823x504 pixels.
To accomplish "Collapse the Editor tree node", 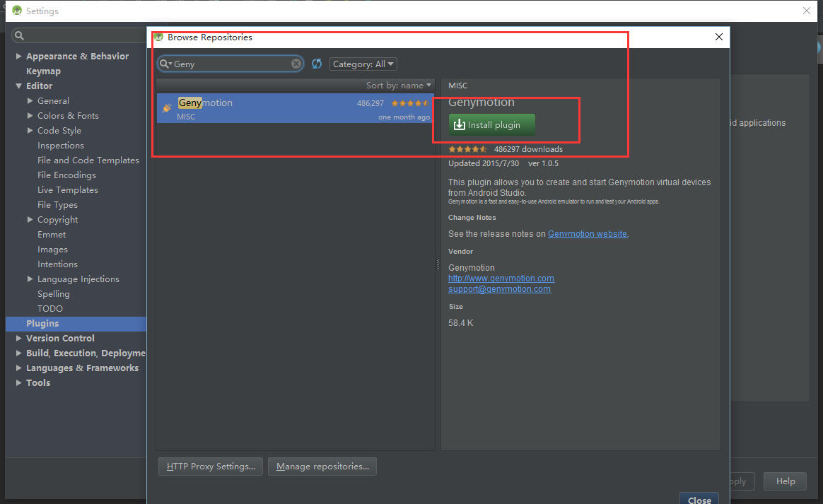I will [x=18, y=86].
